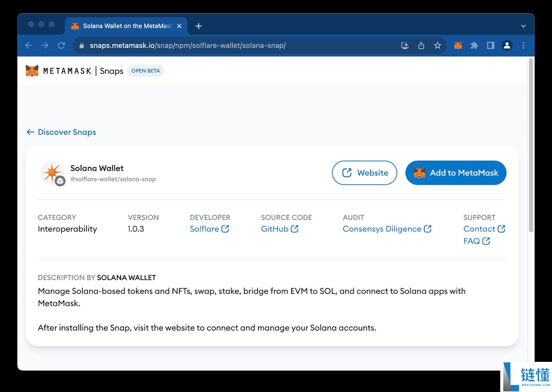Click the VERSION label

[x=143, y=218]
